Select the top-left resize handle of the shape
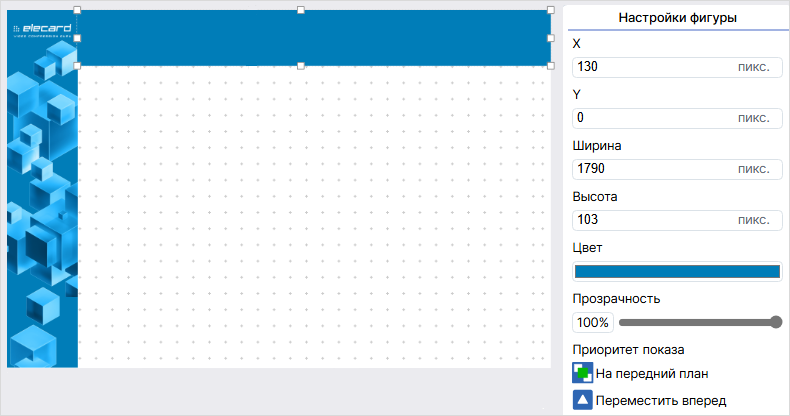Viewport: 790px width, 416px height. [78, 10]
